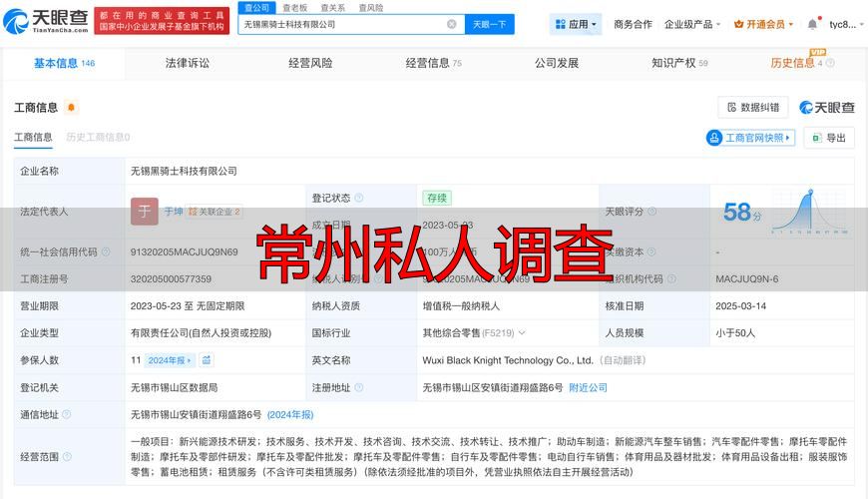The width and height of the screenshot is (868, 499).
Task: Click the help icon next to 历史信息 tab
Action: (x=830, y=63)
